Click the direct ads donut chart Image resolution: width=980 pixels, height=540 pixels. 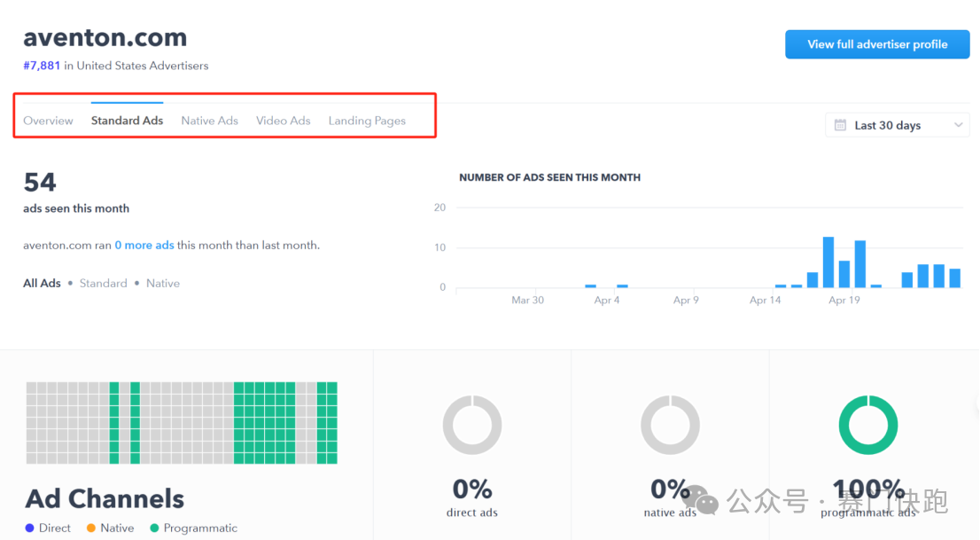point(471,426)
